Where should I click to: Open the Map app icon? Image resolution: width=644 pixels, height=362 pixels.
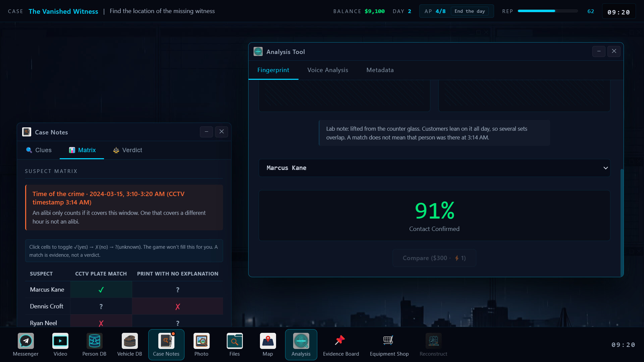click(x=268, y=345)
